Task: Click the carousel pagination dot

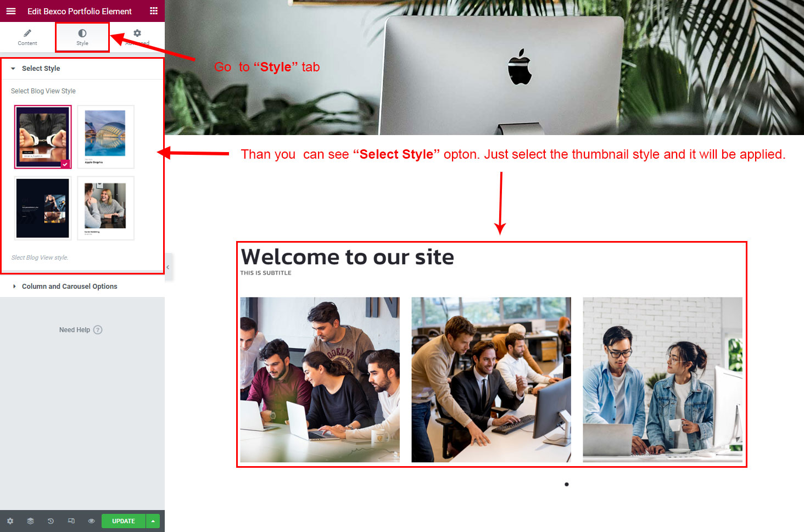Action: pyautogui.click(x=567, y=484)
